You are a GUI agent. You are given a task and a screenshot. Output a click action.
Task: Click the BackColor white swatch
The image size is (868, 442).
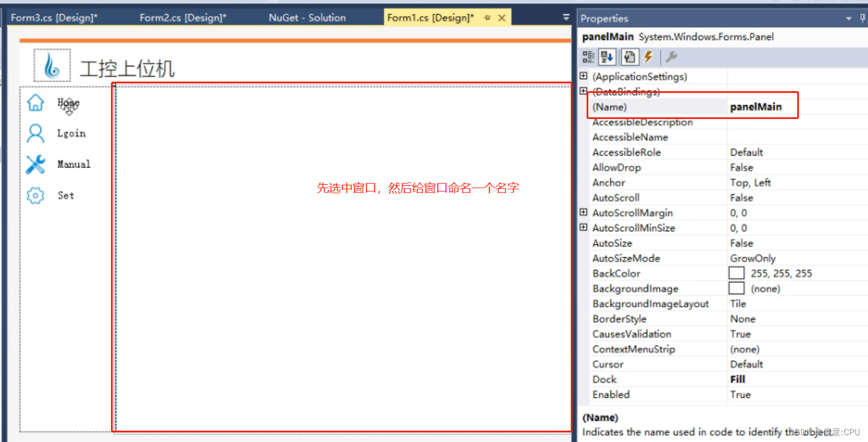(x=737, y=273)
